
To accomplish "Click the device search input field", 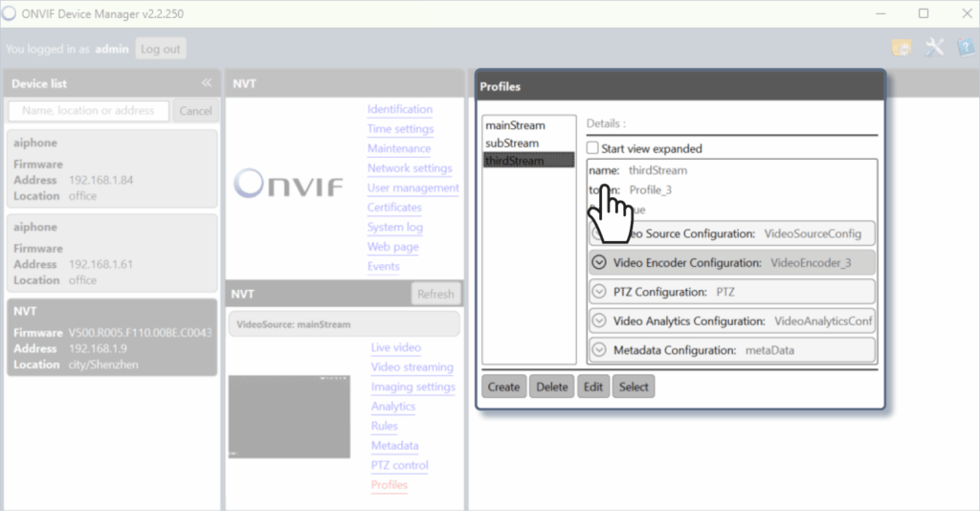I will (89, 111).
